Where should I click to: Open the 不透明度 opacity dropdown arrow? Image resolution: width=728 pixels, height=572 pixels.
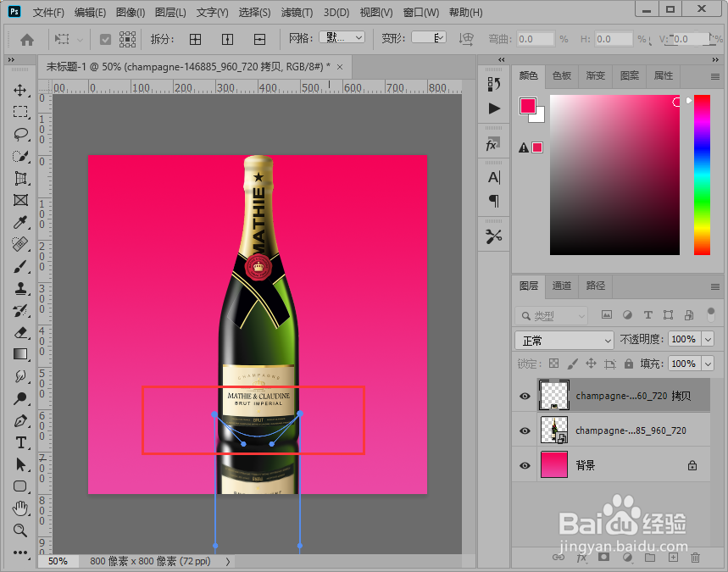tap(708, 340)
